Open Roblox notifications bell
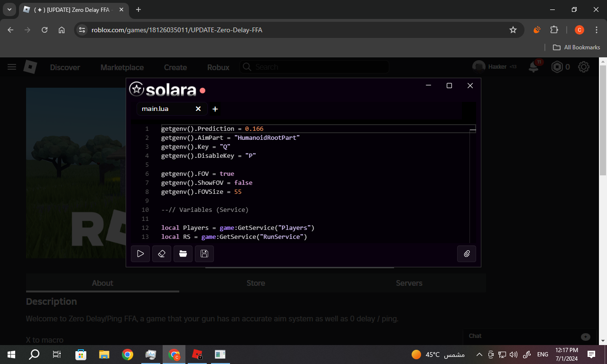Image resolution: width=607 pixels, height=364 pixels. click(x=534, y=67)
